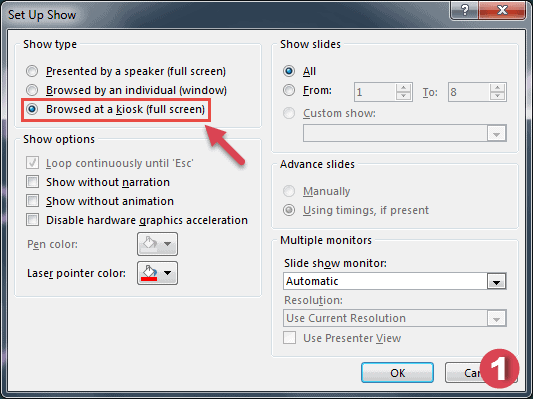
Task: Select the From slides radio button
Action: (x=289, y=90)
